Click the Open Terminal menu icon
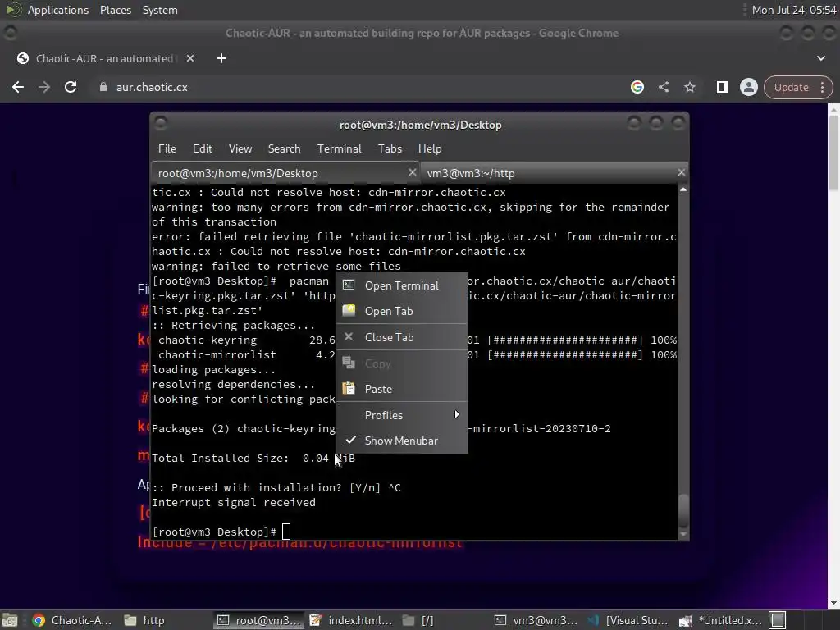Viewport: 840px width, 630px height. (349, 285)
